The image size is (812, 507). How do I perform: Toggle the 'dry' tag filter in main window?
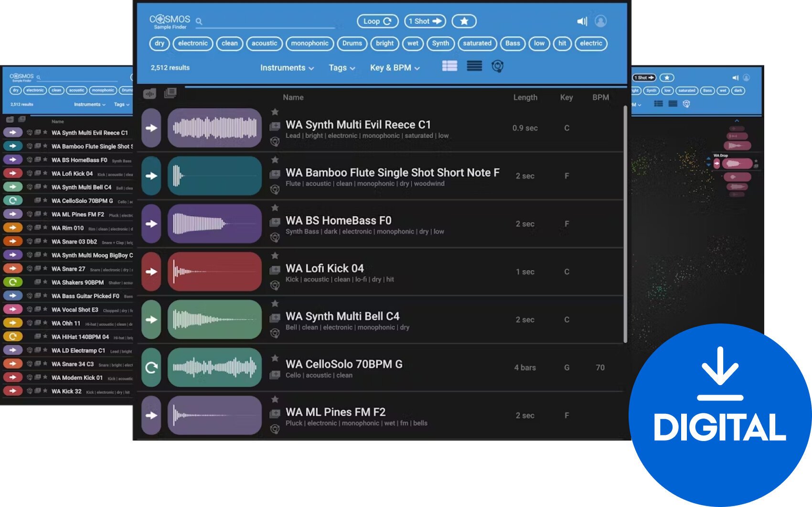pos(160,43)
